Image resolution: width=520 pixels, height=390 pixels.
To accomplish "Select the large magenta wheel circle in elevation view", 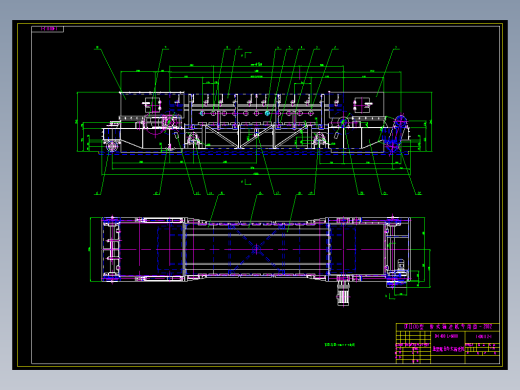I will tap(155, 124).
